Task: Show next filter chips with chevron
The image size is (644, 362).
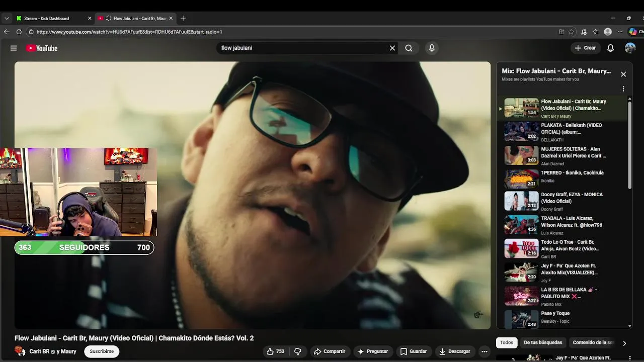Action: coord(624,343)
